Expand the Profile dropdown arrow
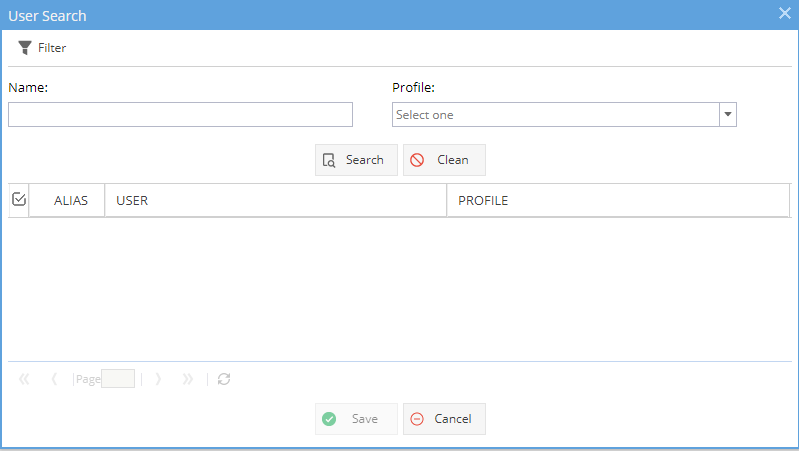Screen dimensions: 799x451 point(728,115)
